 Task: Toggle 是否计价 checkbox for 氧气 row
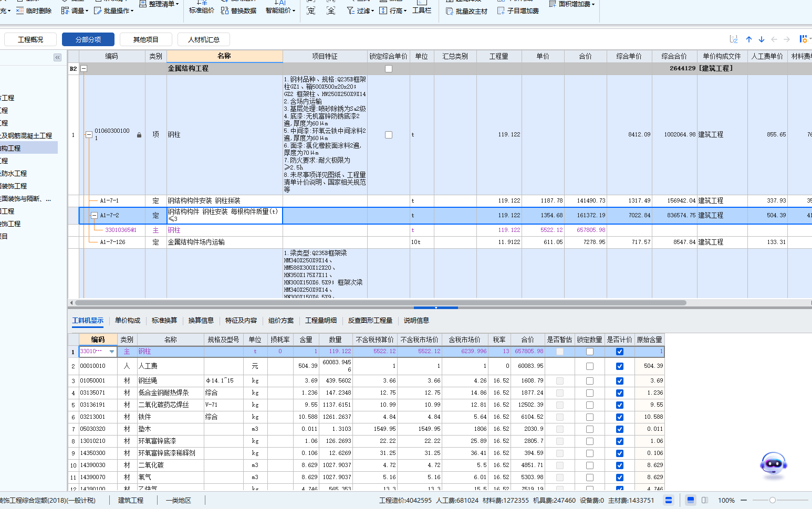coord(620,478)
